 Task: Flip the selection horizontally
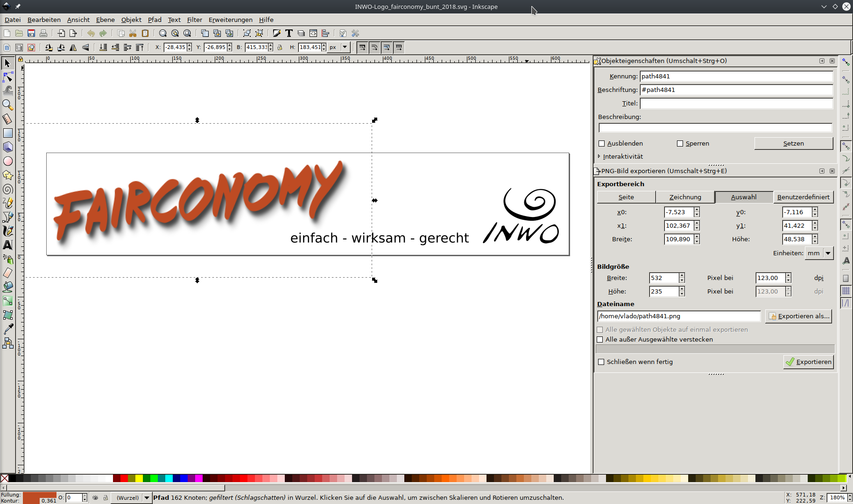(x=73, y=47)
